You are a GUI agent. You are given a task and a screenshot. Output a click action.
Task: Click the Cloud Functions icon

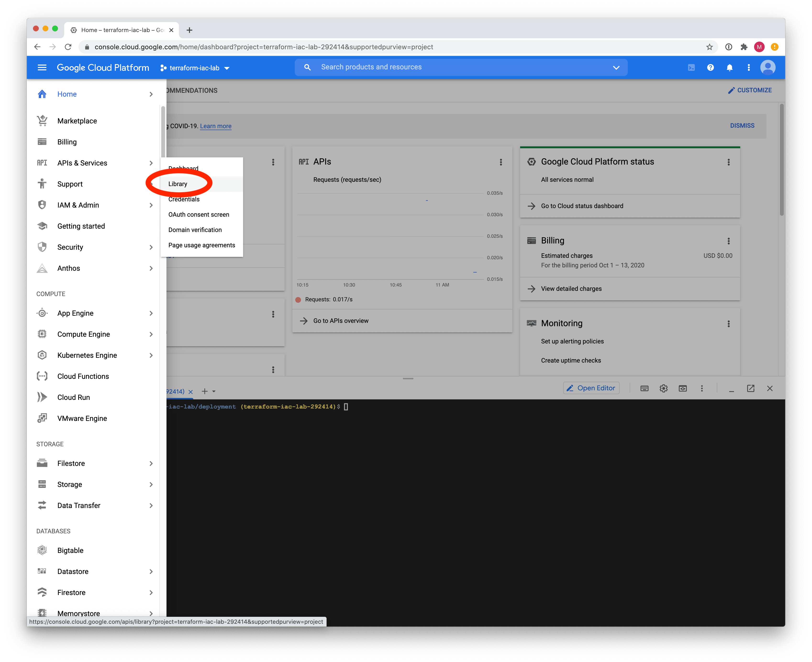[x=42, y=376]
